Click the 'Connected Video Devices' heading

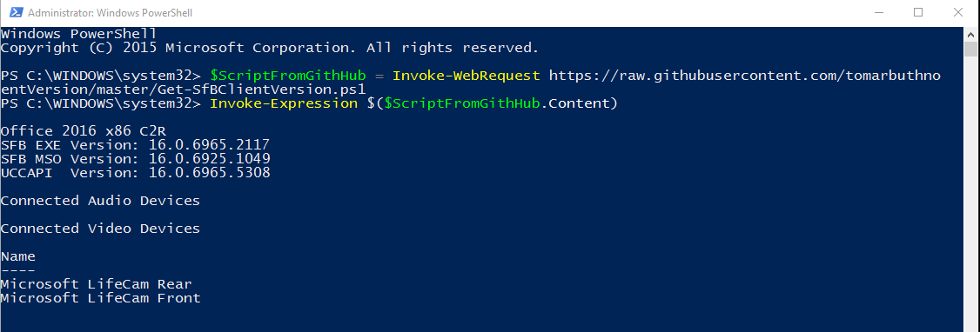(100, 229)
